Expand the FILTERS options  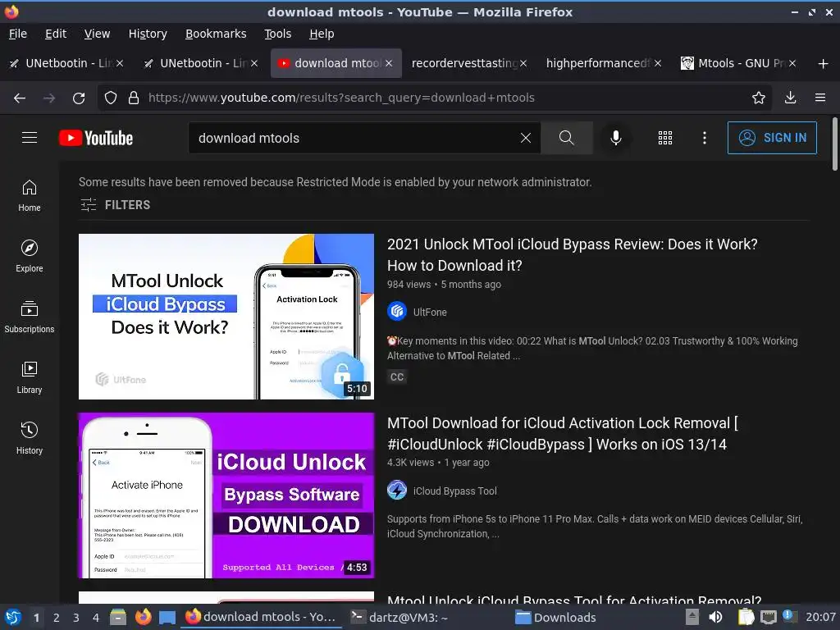[x=115, y=205]
